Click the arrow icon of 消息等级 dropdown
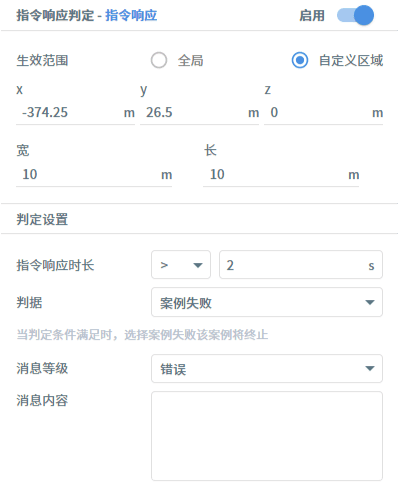Viewport: 398px width, 498px height. click(x=370, y=368)
